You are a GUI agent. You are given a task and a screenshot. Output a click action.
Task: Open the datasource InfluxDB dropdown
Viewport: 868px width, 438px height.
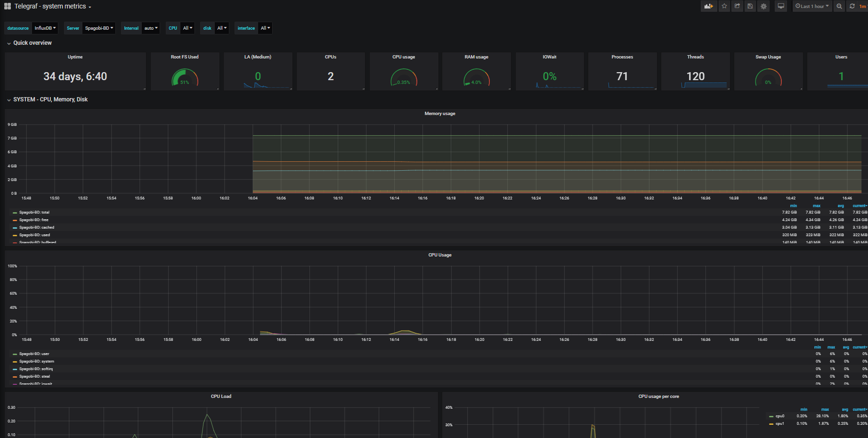[45, 28]
